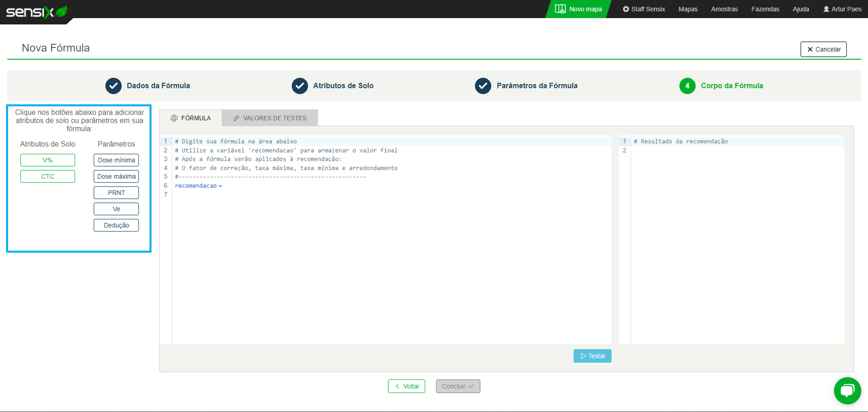This screenshot has width=868, height=412.
Task: Click the Staff Sensix gear icon
Action: [626, 9]
